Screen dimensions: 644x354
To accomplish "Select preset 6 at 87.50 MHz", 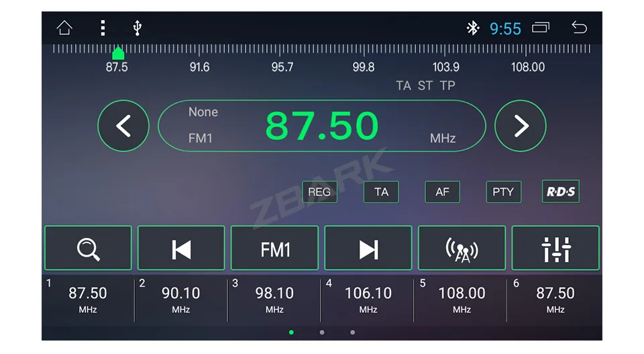I will tap(555, 300).
